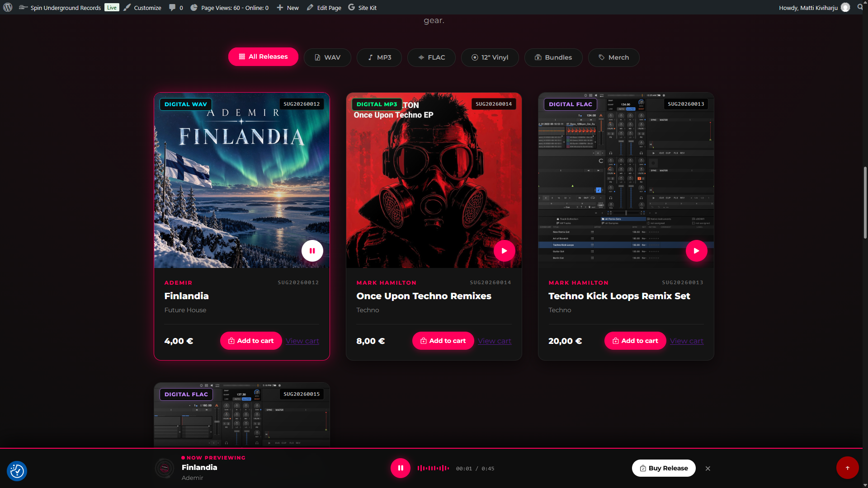Screen dimensions: 868x488
Task: Click the user avatar icon
Action: (845, 7)
